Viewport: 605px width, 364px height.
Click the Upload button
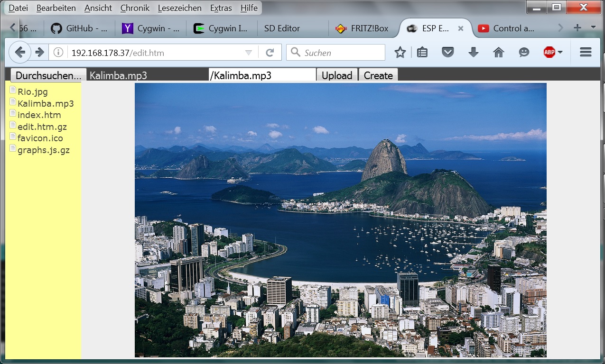pyautogui.click(x=337, y=75)
